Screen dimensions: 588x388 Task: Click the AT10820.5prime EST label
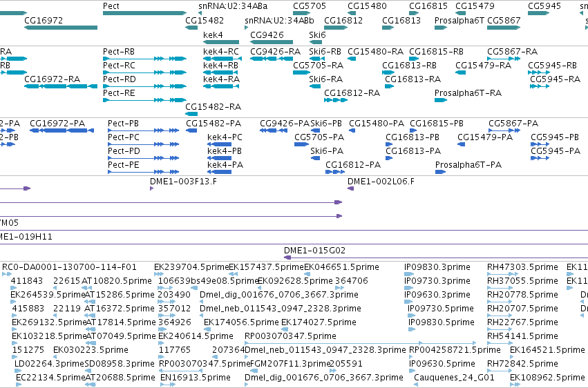(x=117, y=280)
